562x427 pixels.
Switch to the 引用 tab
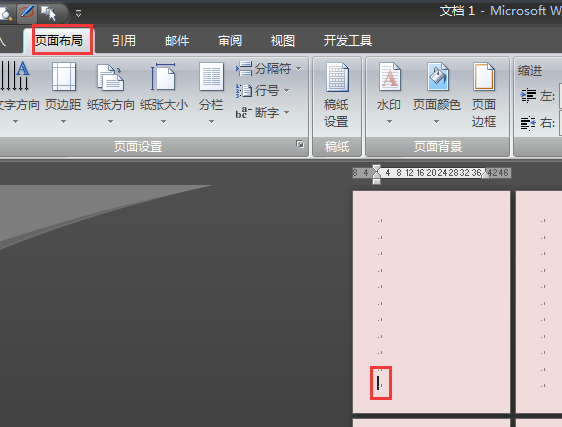click(124, 41)
